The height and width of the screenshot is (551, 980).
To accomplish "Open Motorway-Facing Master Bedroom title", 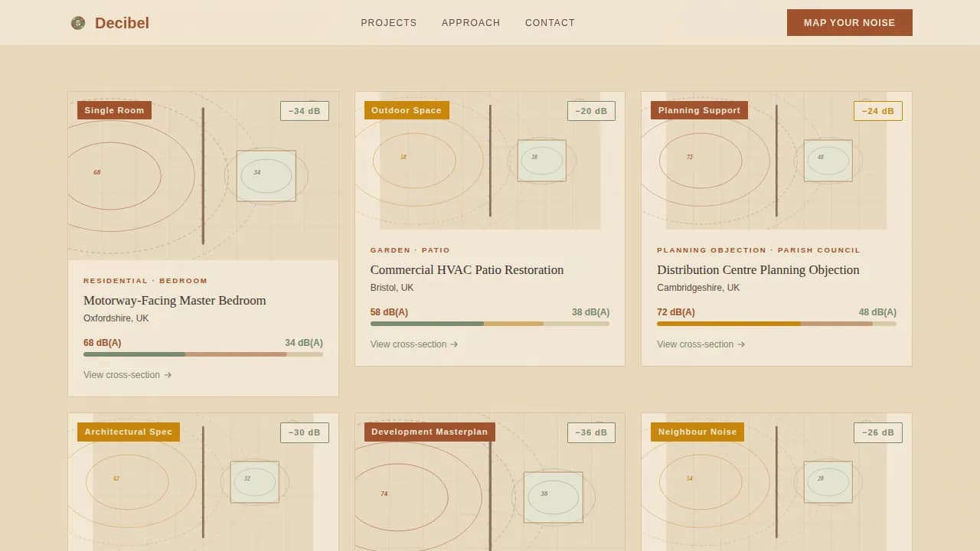I will click(175, 301).
